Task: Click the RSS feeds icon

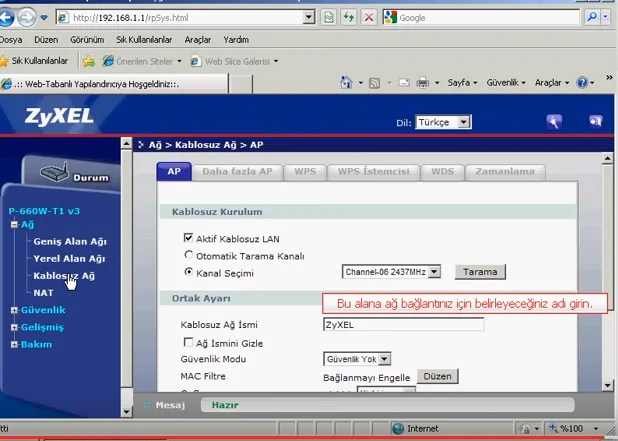Action: click(x=374, y=83)
